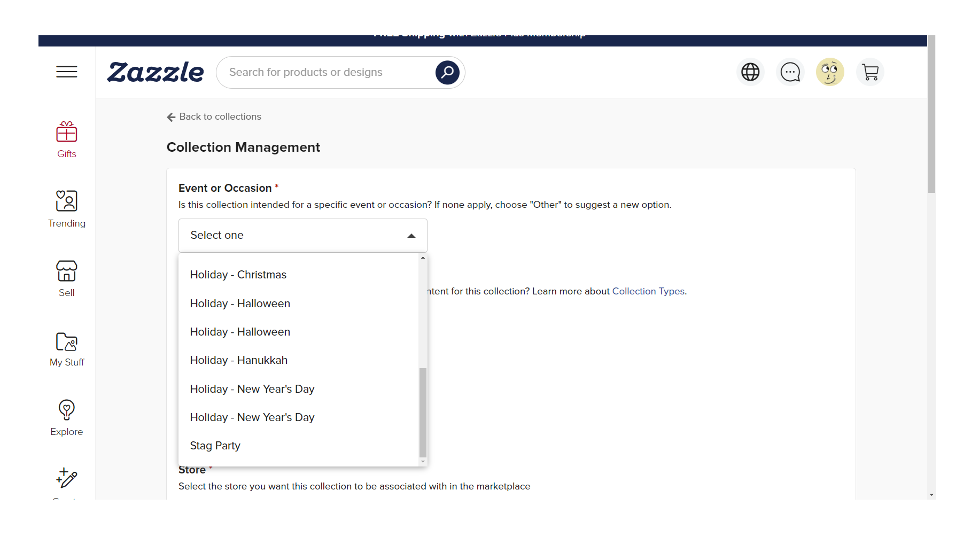Screen dimensions: 979x560
Task: Click dropdown list scroll down arrow
Action: [x=423, y=462]
